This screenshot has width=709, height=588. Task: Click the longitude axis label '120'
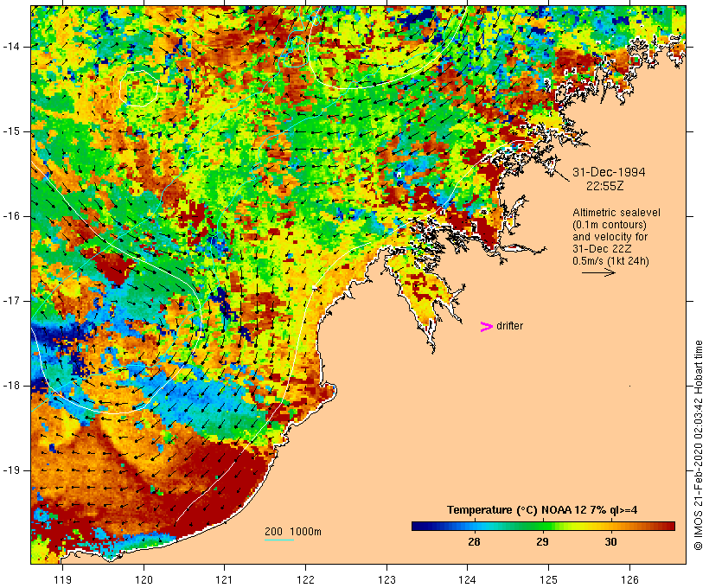tap(144, 579)
